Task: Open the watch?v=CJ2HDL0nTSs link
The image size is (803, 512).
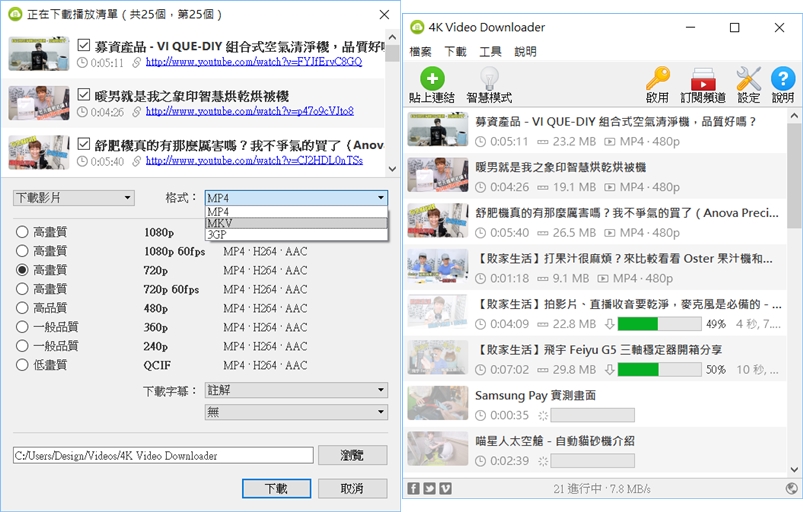Action: tap(255, 161)
